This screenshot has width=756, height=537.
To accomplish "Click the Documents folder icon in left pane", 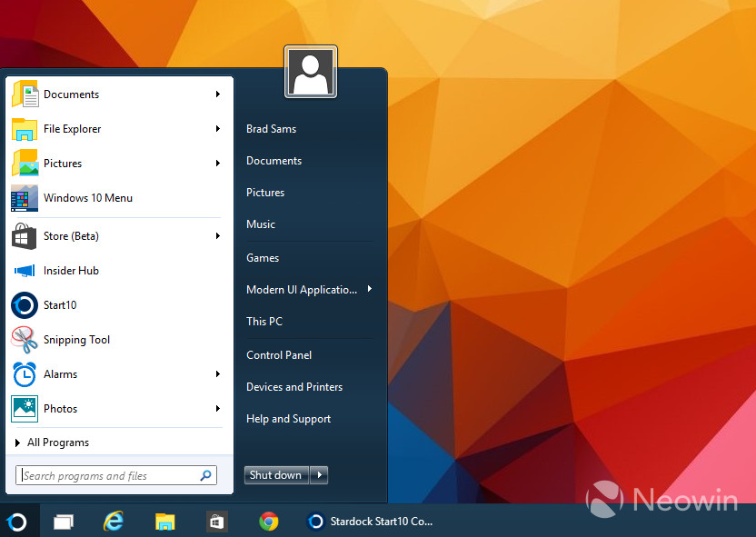I will point(25,94).
